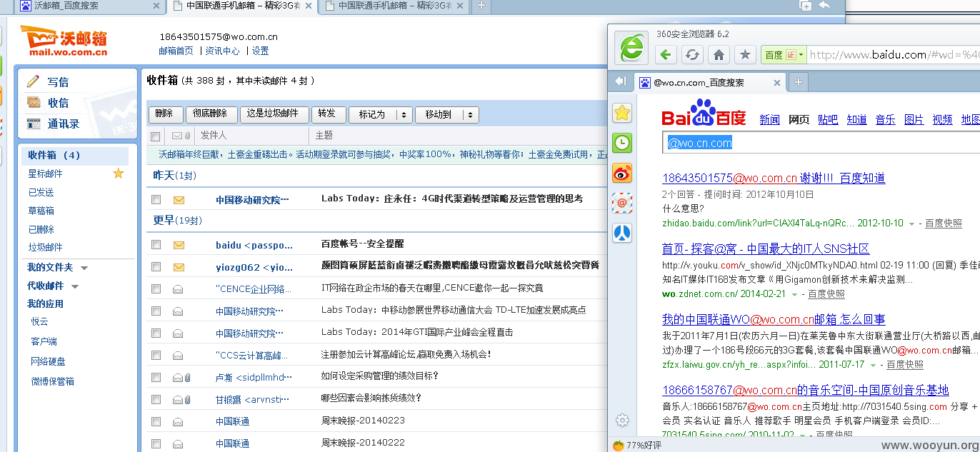The width and height of the screenshot is (980, 452).
Task: Click the 360 browser green logo
Action: pyautogui.click(x=631, y=48)
